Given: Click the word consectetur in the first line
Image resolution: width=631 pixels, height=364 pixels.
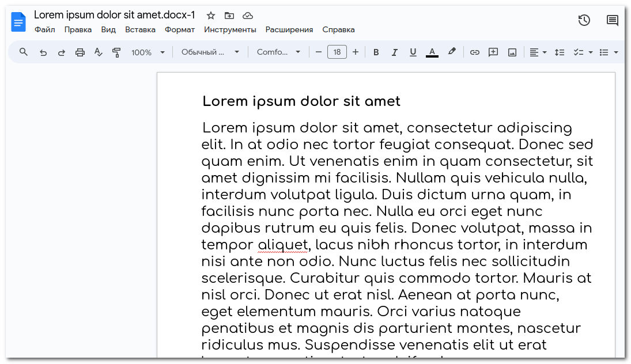Looking at the screenshot, I should click(449, 128).
